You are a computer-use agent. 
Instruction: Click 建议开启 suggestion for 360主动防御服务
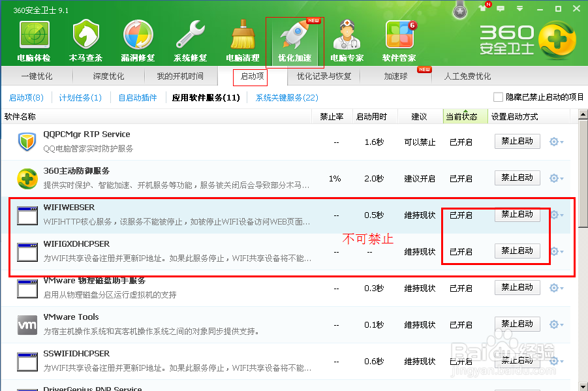tap(420, 179)
